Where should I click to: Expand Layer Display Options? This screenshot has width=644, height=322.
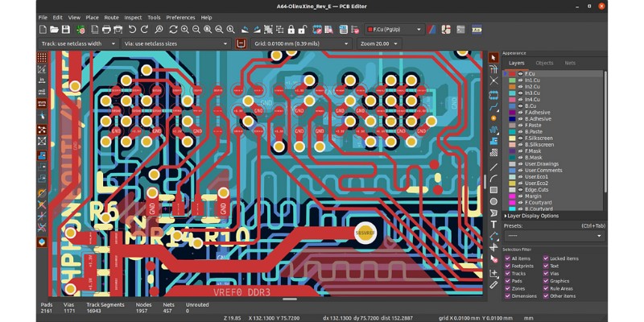coord(531,216)
